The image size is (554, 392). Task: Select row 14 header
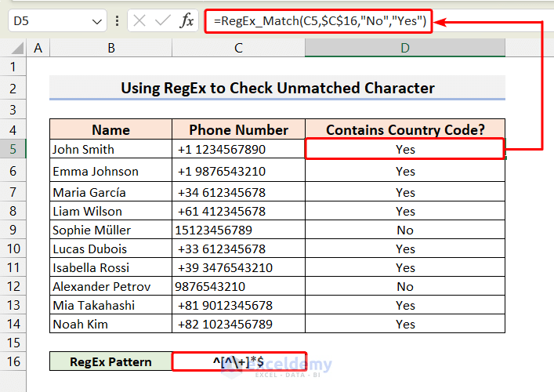13,324
